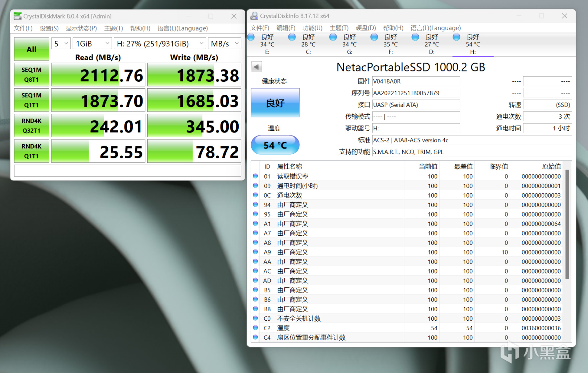Click status dot for attribute AA
The image size is (588, 373).
(x=255, y=261)
